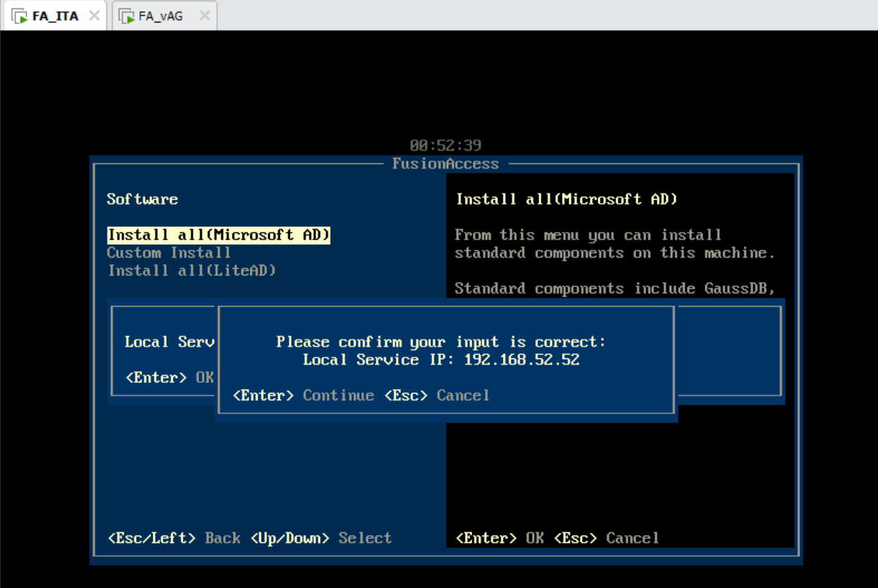The image size is (878, 588).
Task: Click 'From this menu you can install' text
Action: [588, 235]
